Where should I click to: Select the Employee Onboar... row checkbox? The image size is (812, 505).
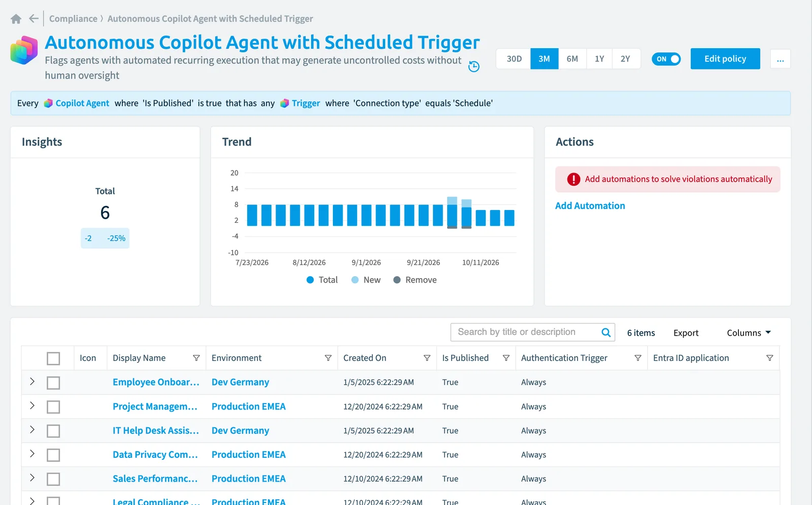[x=53, y=383]
